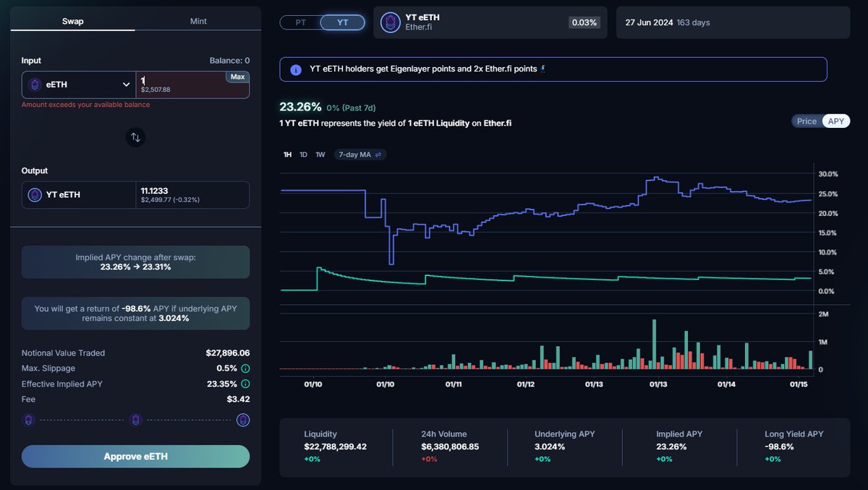Click the Implied APY change after swap box

(135, 262)
